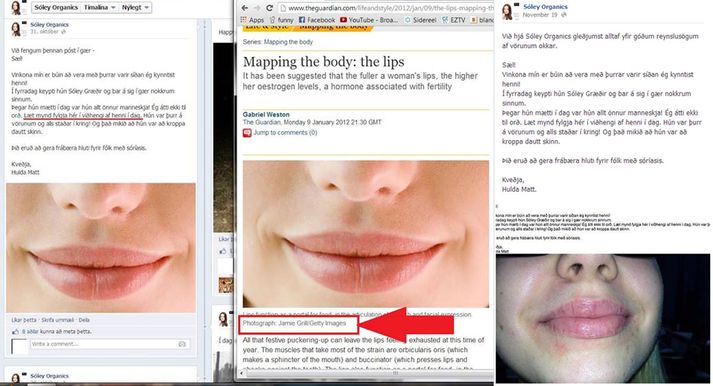
Task: Open the '9 aðilar kunna að meta þetta' list
Action: pyautogui.click(x=57, y=332)
